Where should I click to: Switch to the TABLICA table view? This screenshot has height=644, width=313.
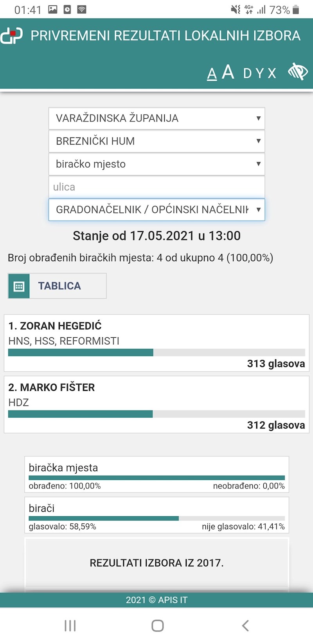[x=59, y=286]
